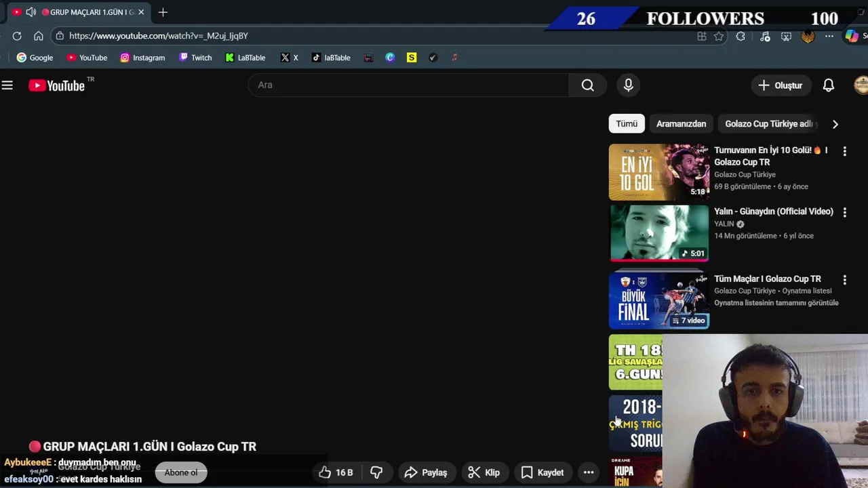Open Yalın Günaydın video thumbnail
Screen dimensions: 868x488
(x=659, y=233)
